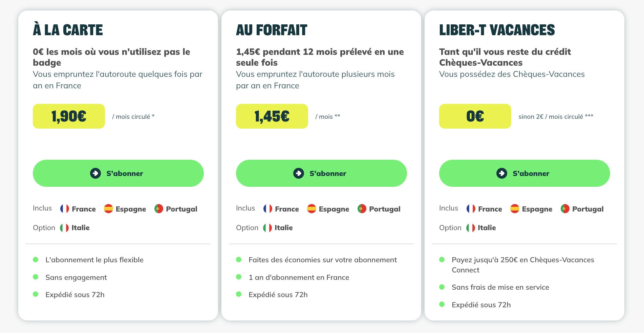644x333 pixels.
Task: Select the 0€ price tag
Action: pyautogui.click(x=475, y=116)
